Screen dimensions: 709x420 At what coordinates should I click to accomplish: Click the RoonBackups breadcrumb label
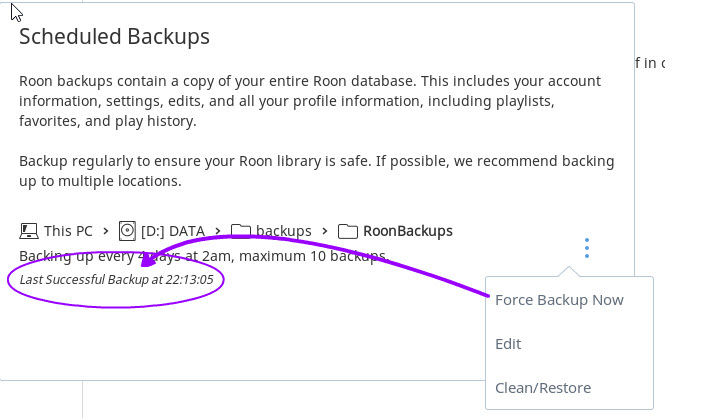(407, 231)
